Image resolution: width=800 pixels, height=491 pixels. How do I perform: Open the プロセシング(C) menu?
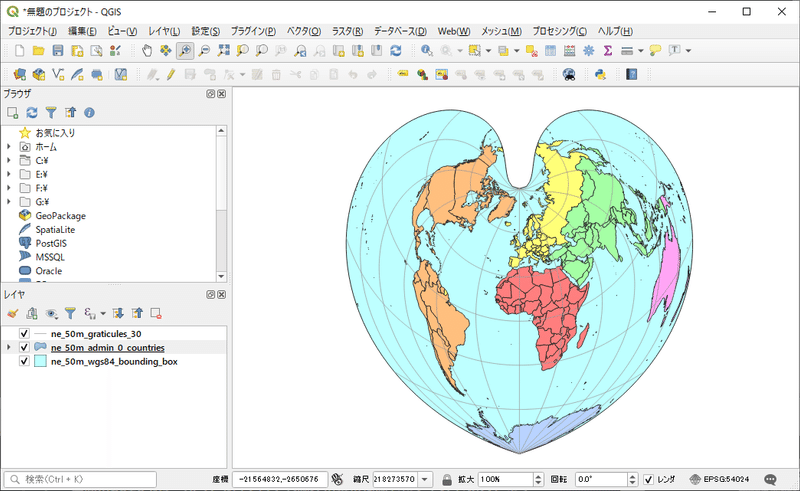pos(560,31)
